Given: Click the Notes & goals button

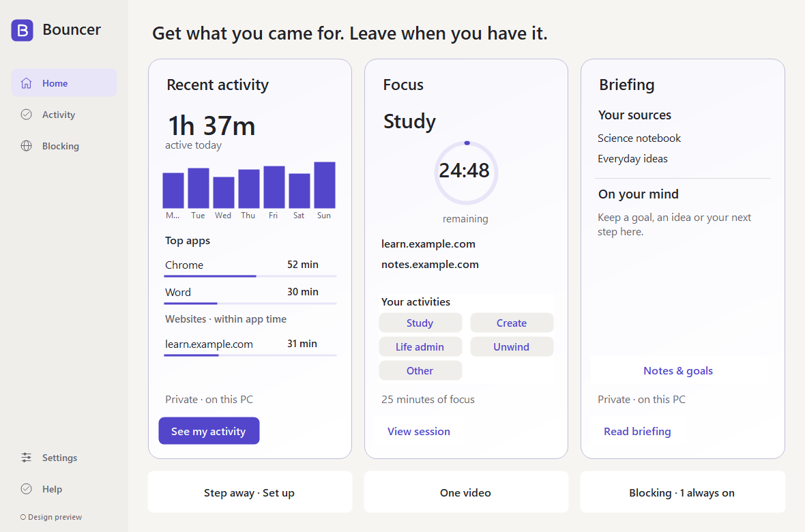Looking at the screenshot, I should click(677, 371).
